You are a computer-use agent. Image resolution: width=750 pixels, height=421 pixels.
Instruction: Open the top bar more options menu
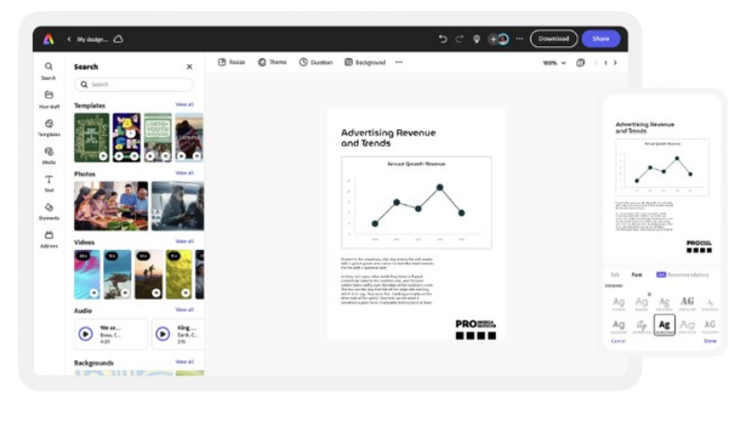click(x=519, y=39)
